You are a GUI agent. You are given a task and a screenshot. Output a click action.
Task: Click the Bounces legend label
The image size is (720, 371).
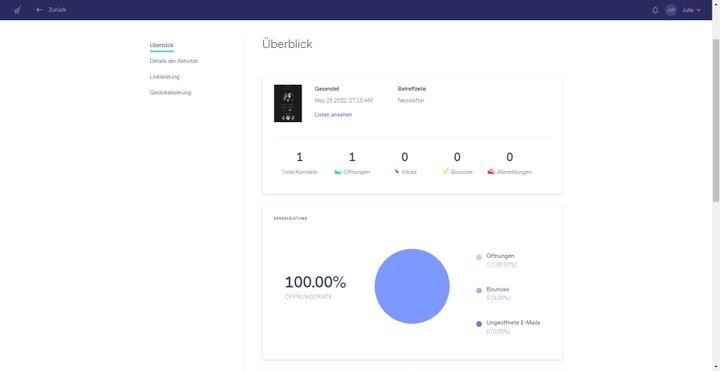(498, 289)
